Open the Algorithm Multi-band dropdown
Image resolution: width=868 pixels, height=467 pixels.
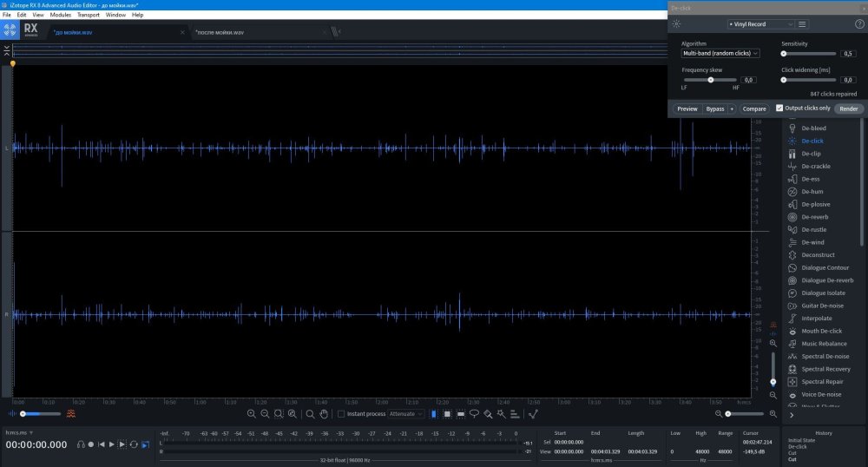(x=720, y=54)
